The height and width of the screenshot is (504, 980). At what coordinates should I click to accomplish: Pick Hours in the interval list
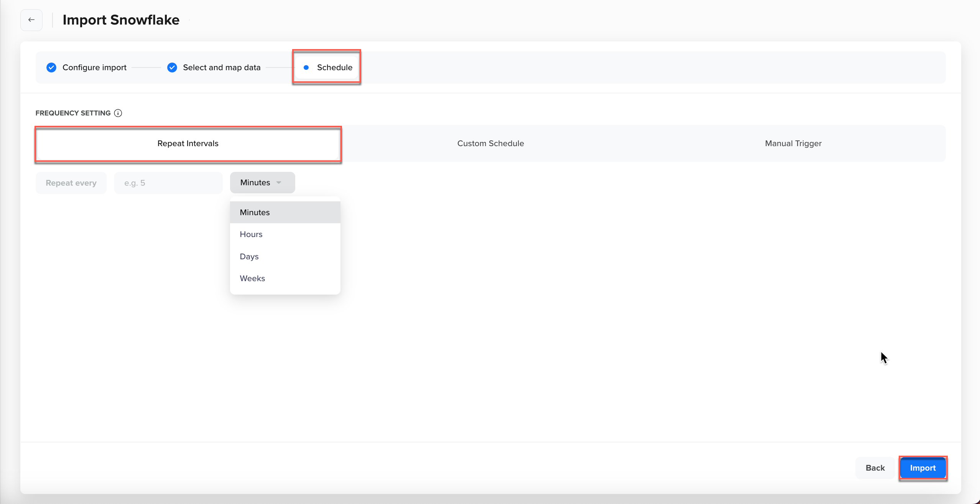tap(251, 234)
